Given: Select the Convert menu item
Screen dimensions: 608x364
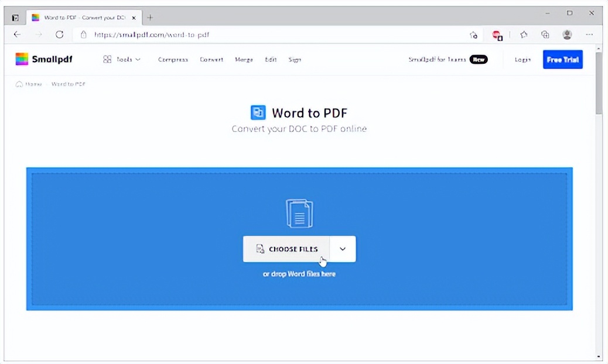Looking at the screenshot, I should coord(211,59).
